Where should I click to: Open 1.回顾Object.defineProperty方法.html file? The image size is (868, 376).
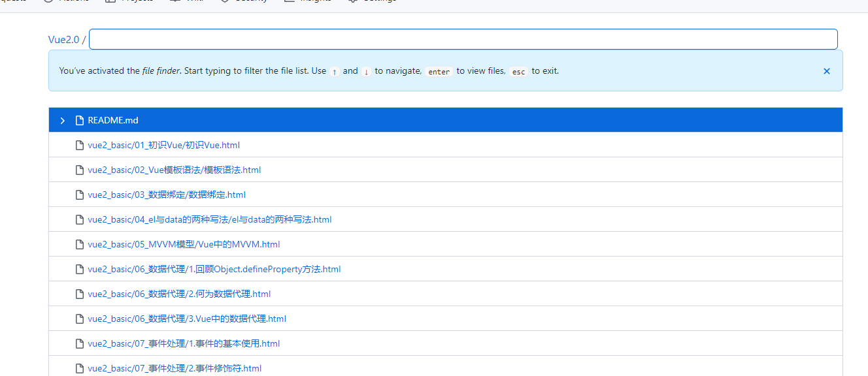214,270
